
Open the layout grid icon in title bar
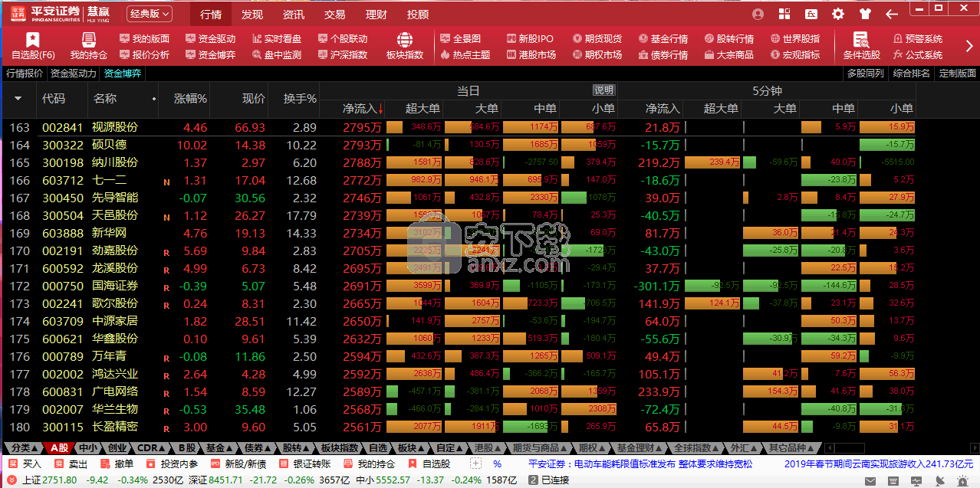784,14
